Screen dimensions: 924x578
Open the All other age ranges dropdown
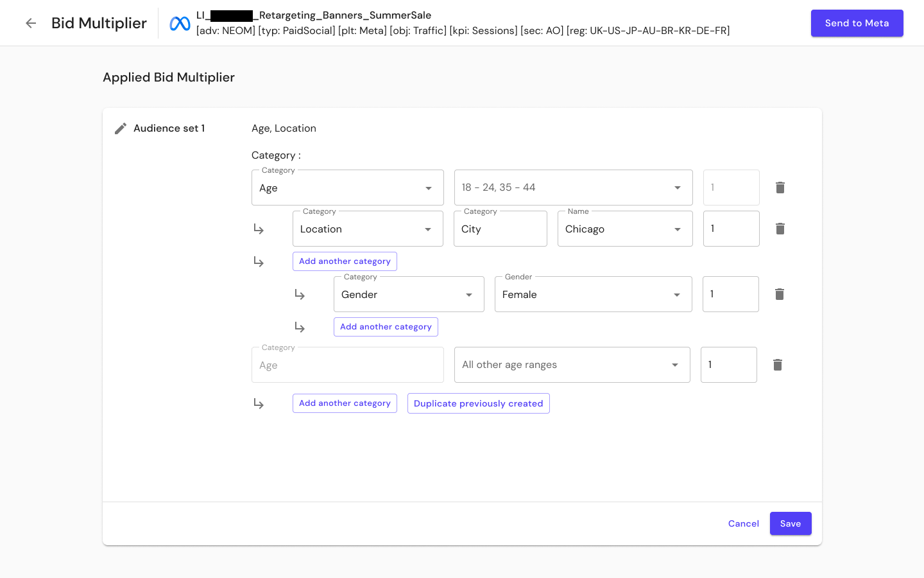click(674, 364)
